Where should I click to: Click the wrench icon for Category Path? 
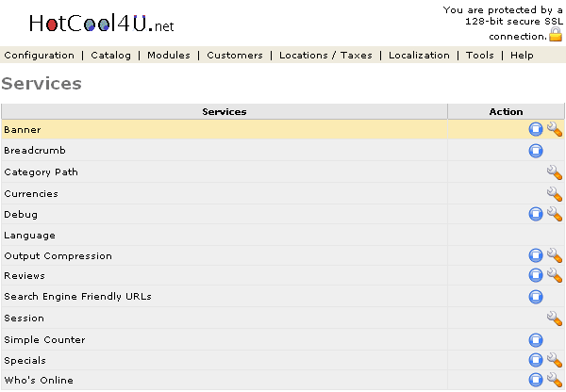(x=555, y=172)
